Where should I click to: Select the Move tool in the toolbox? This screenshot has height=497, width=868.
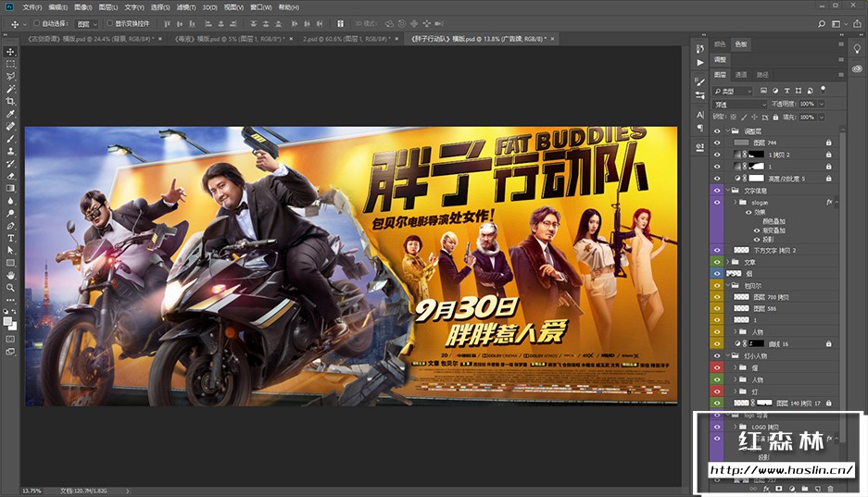(10, 52)
